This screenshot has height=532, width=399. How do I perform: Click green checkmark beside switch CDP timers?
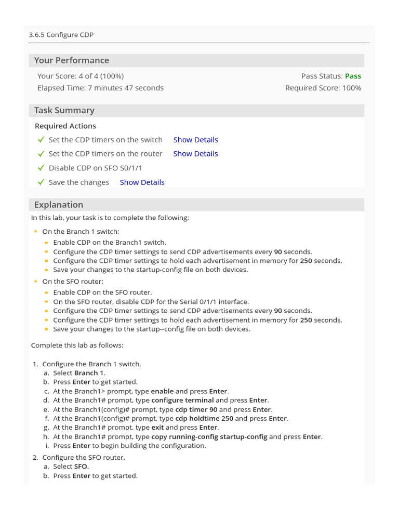42,140
